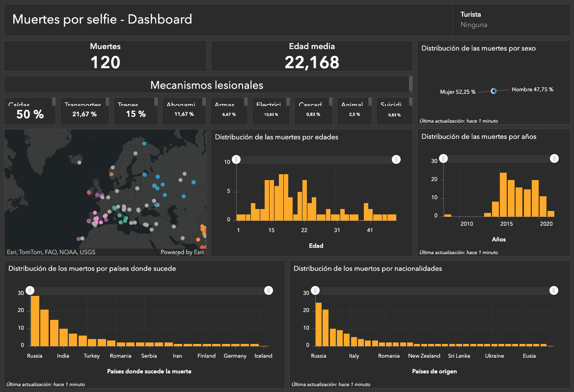Screen dimensions: 574x392
Task: Click the left range handle on the years chart
Action: point(443,158)
